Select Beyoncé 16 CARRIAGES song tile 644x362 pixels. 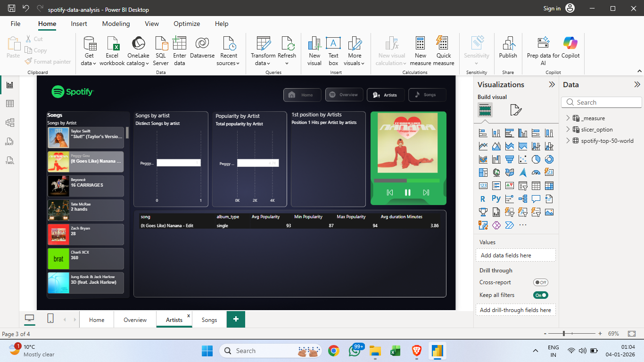click(x=86, y=186)
